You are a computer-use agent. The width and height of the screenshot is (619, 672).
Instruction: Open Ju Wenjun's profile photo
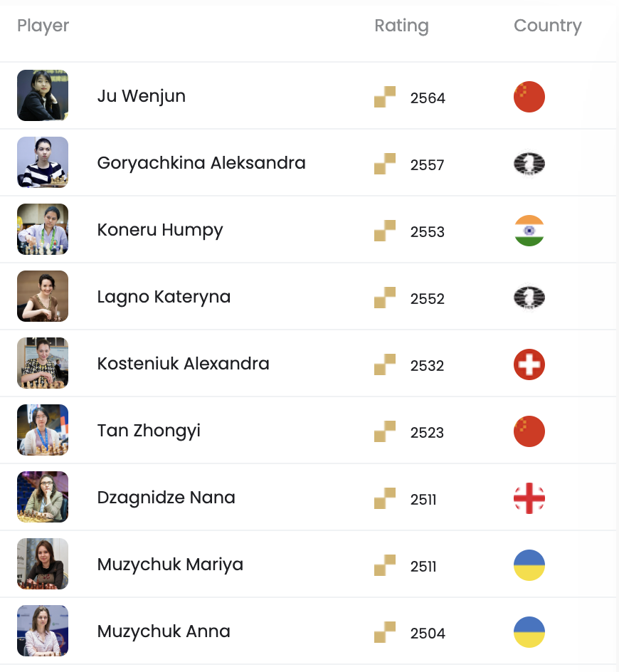[43, 95]
